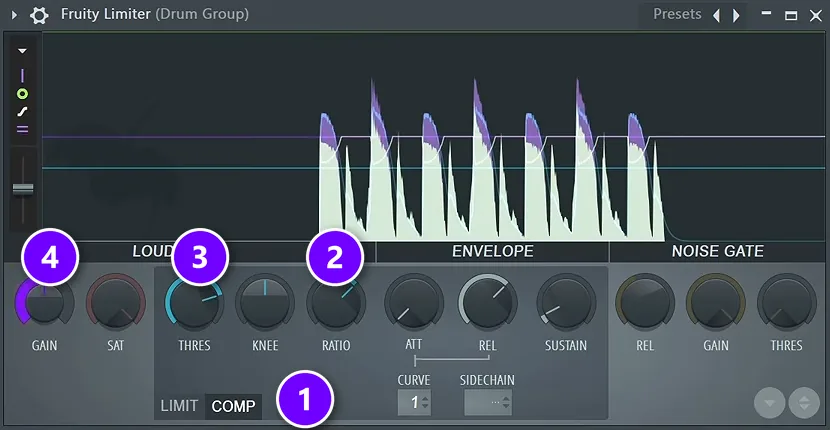Screen dimensions: 830x430
Task: Click the SAT saturation knob
Action: pos(115,302)
